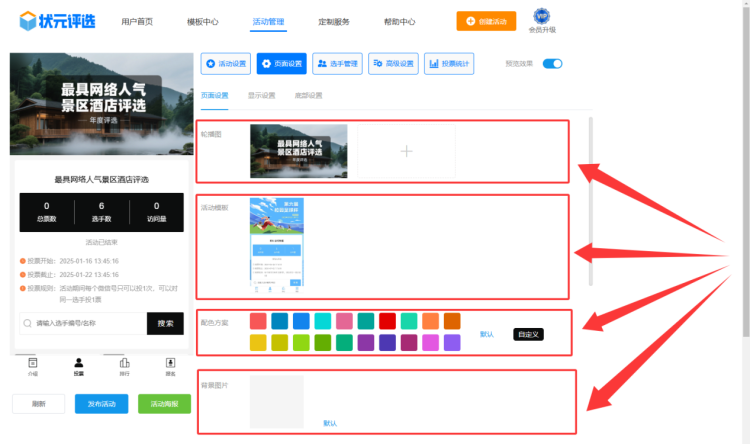Open 高级设置 advanced settings button

[393, 64]
